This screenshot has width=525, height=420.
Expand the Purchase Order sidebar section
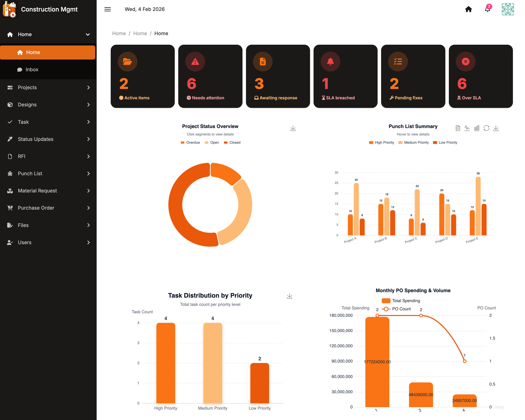pyautogui.click(x=48, y=208)
